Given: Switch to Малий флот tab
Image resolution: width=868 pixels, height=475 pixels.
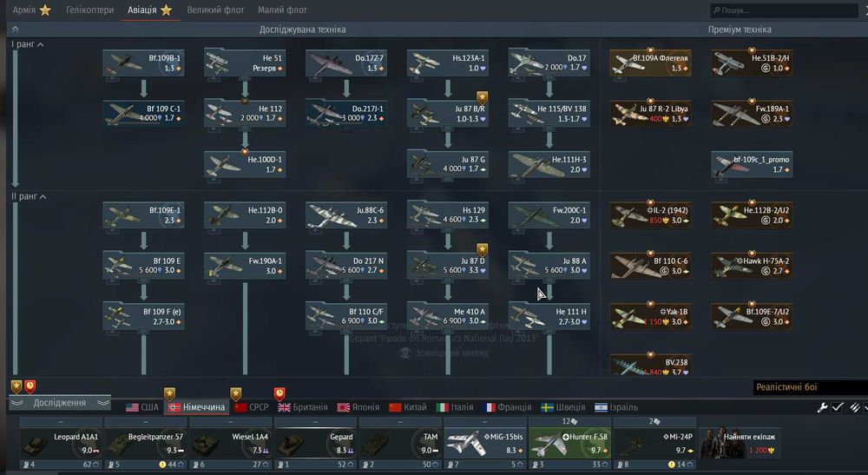Looking at the screenshot, I should (282, 10).
